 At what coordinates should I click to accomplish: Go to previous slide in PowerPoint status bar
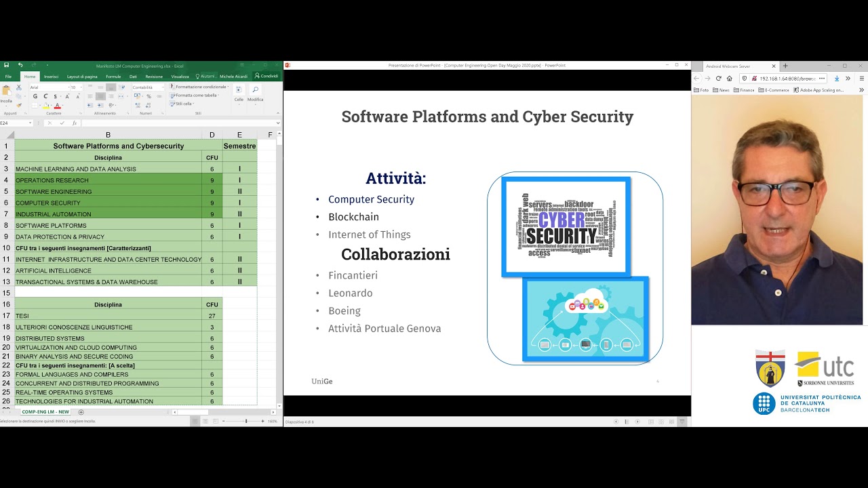616,422
